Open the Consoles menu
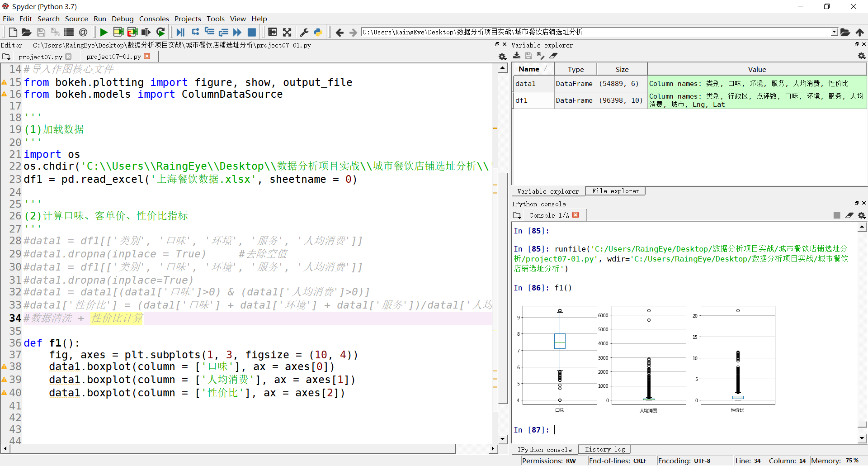The height and width of the screenshot is (466, 868). point(154,19)
